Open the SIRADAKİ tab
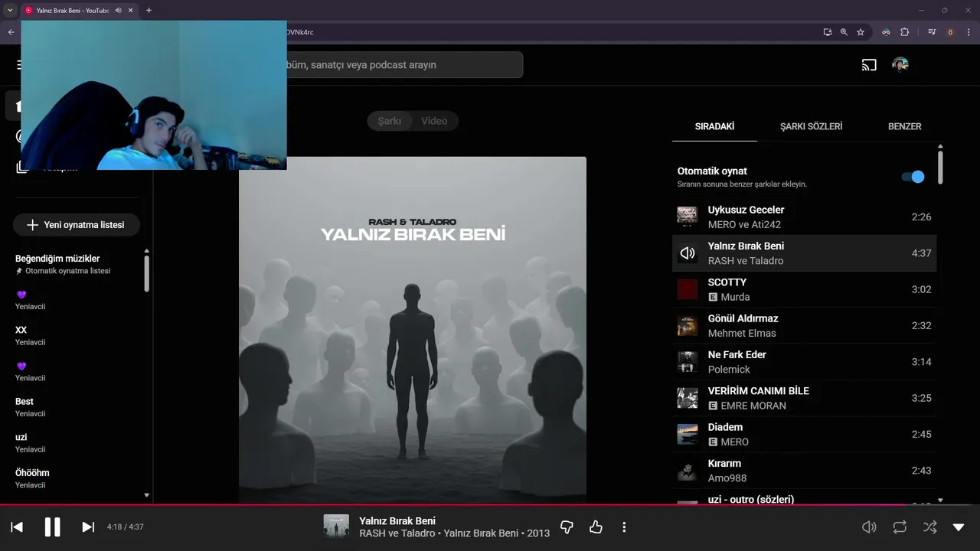Viewport: 980px width, 551px height. point(714,126)
